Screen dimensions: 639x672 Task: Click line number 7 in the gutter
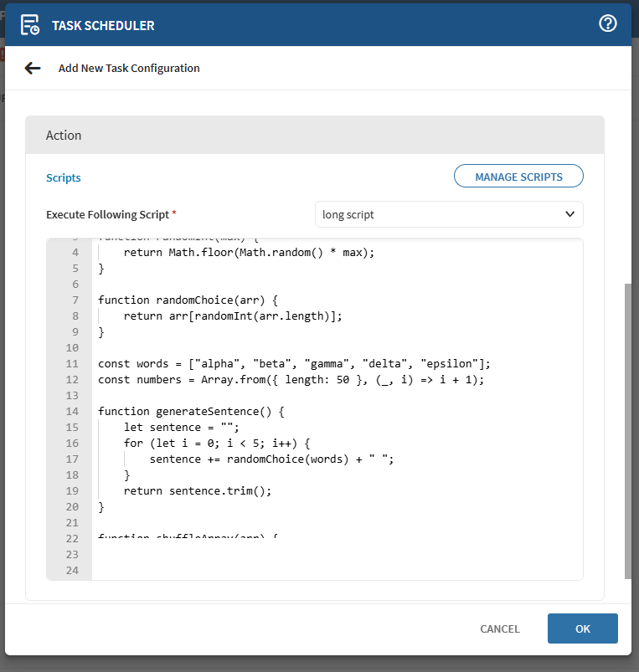click(75, 300)
